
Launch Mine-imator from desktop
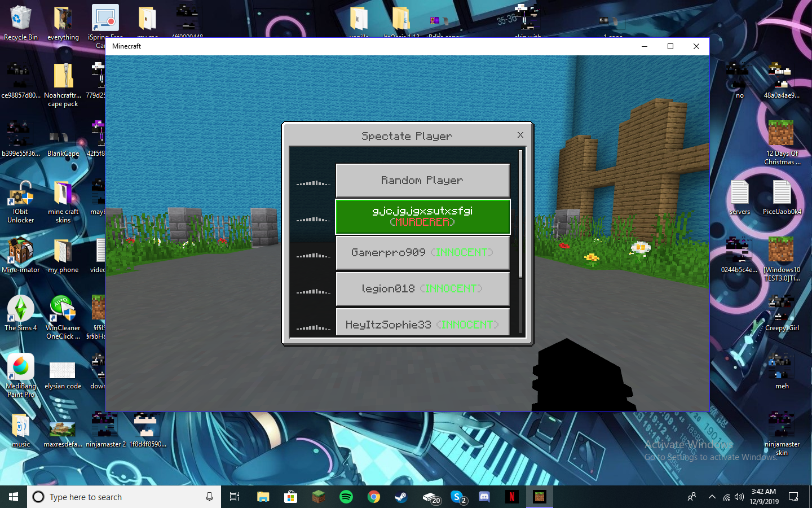(20, 256)
